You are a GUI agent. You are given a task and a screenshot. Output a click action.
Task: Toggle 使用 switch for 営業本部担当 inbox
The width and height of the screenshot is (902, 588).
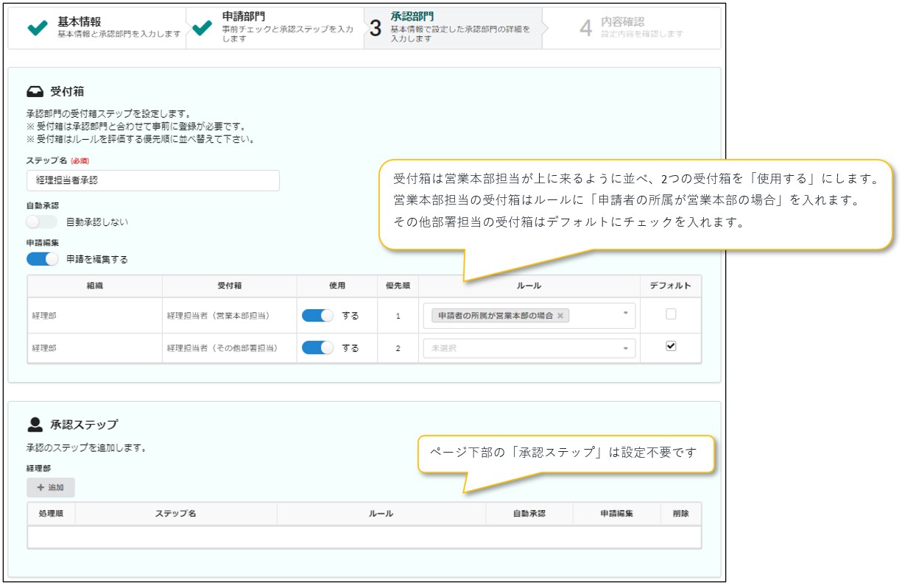point(317,316)
